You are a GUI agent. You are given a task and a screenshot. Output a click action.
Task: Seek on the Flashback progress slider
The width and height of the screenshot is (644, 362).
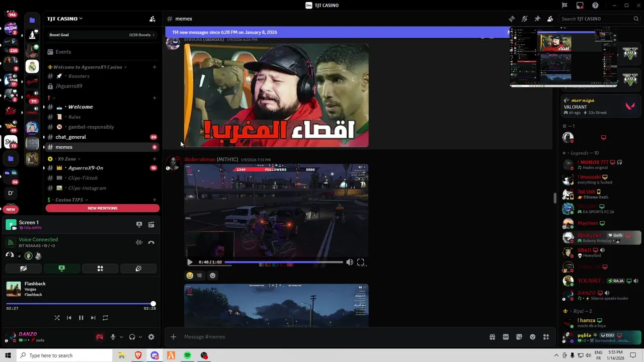[x=81, y=304]
